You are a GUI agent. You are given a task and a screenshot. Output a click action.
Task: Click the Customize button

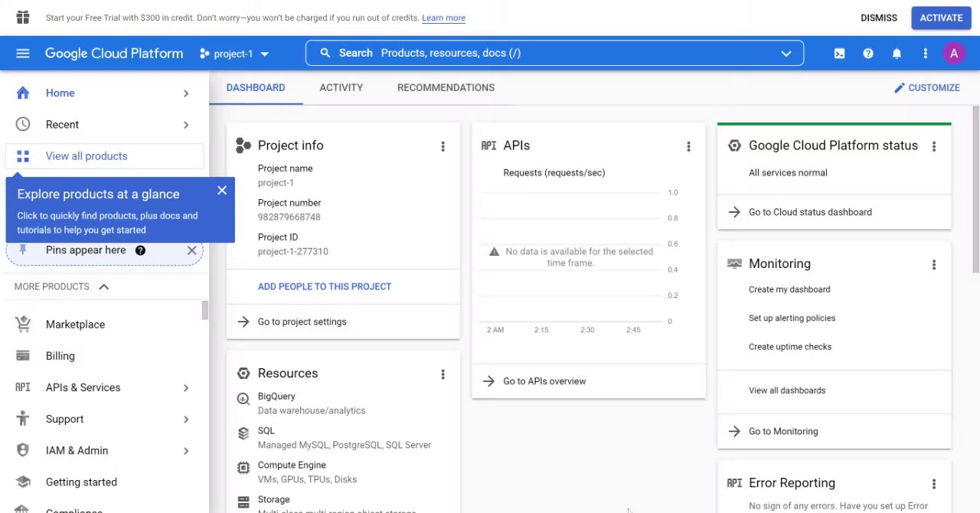[x=926, y=88]
